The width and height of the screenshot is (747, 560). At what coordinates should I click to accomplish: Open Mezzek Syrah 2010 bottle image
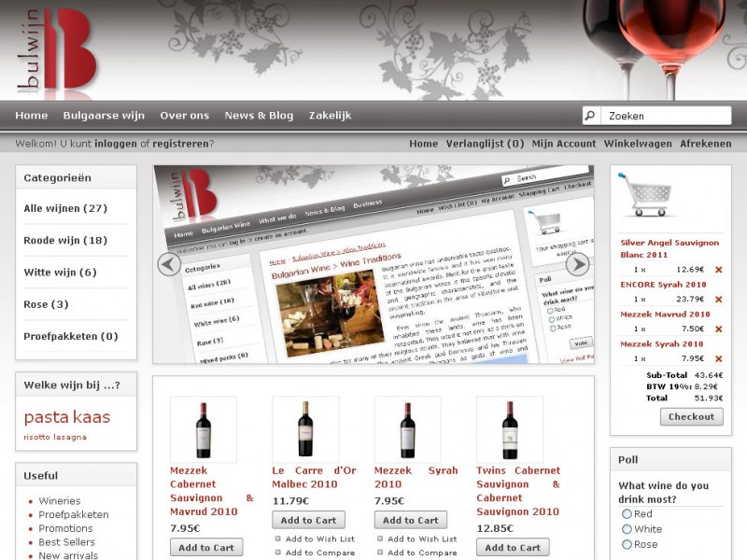408,429
